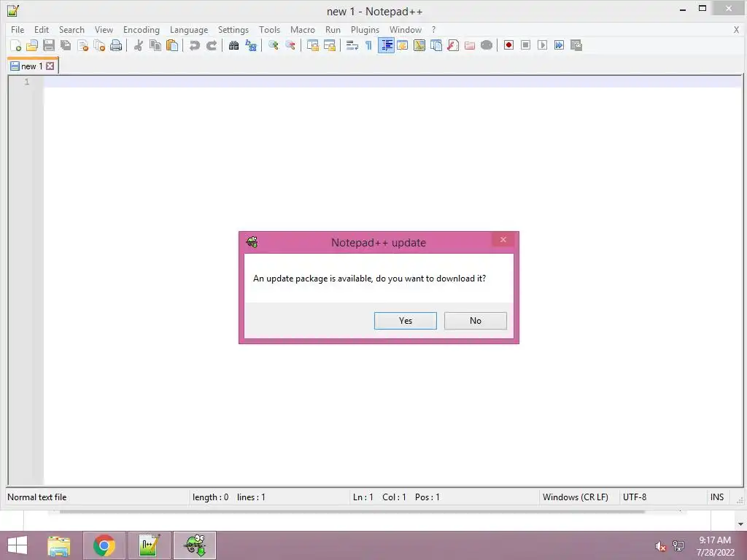Close the Notepad++ update dialog
Viewport: 747px width, 560px height.
pyautogui.click(x=503, y=239)
